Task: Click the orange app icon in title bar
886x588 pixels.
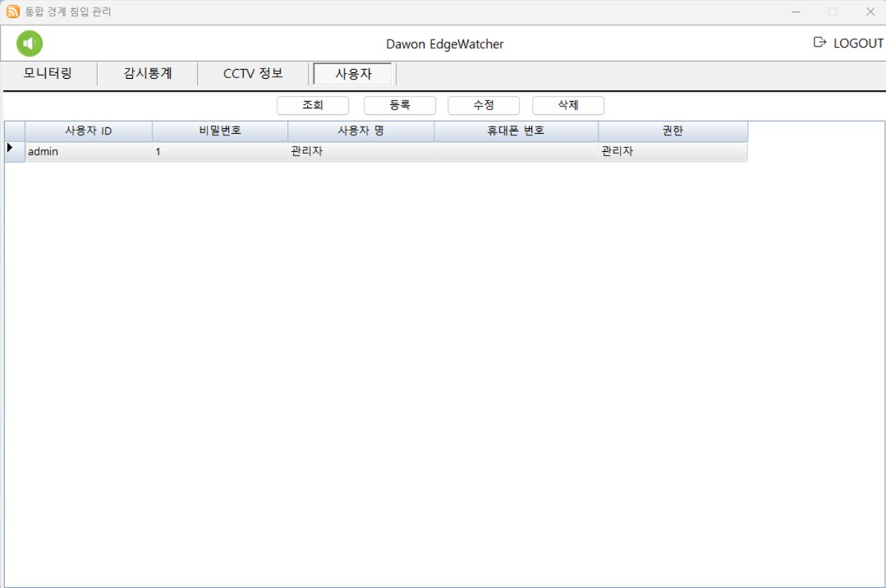Action: 13,11
